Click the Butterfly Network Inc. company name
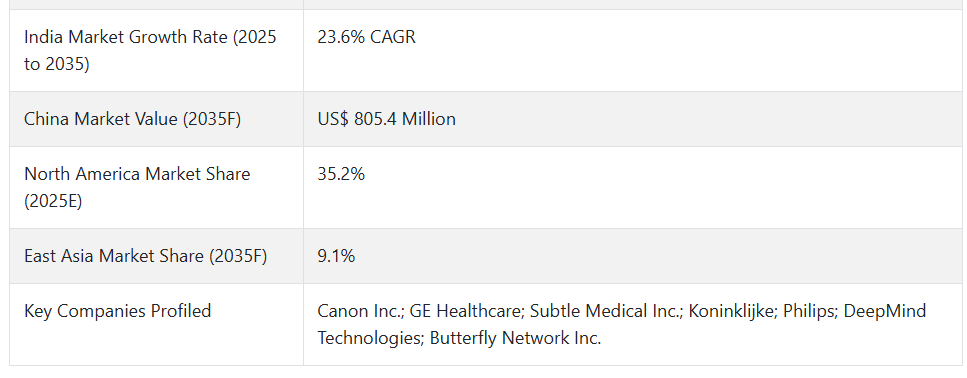Image resolution: width=967 pixels, height=378 pixels. click(x=515, y=338)
